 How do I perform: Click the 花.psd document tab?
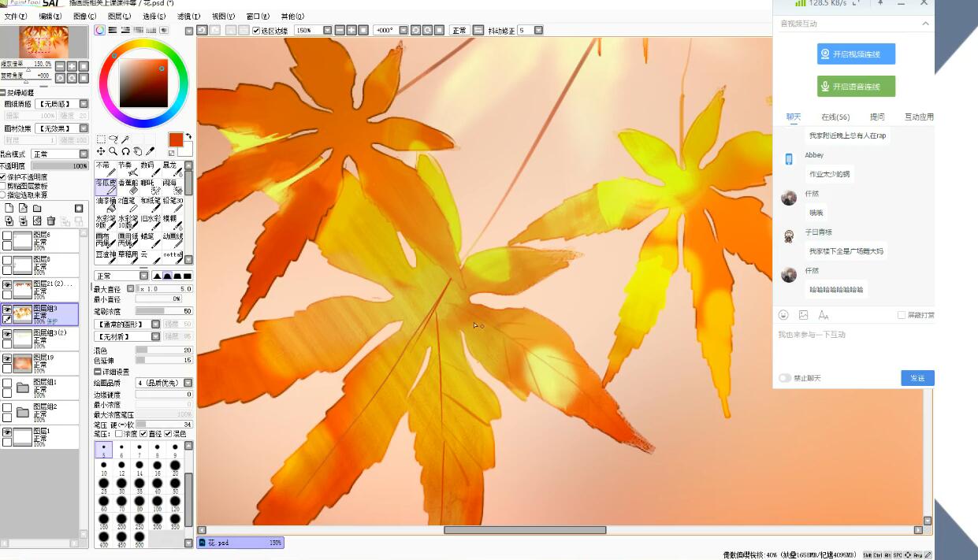click(240, 543)
